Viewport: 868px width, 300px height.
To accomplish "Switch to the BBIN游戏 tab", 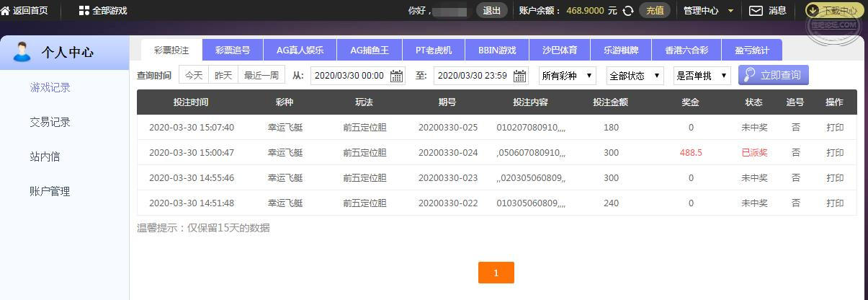I will (x=497, y=50).
